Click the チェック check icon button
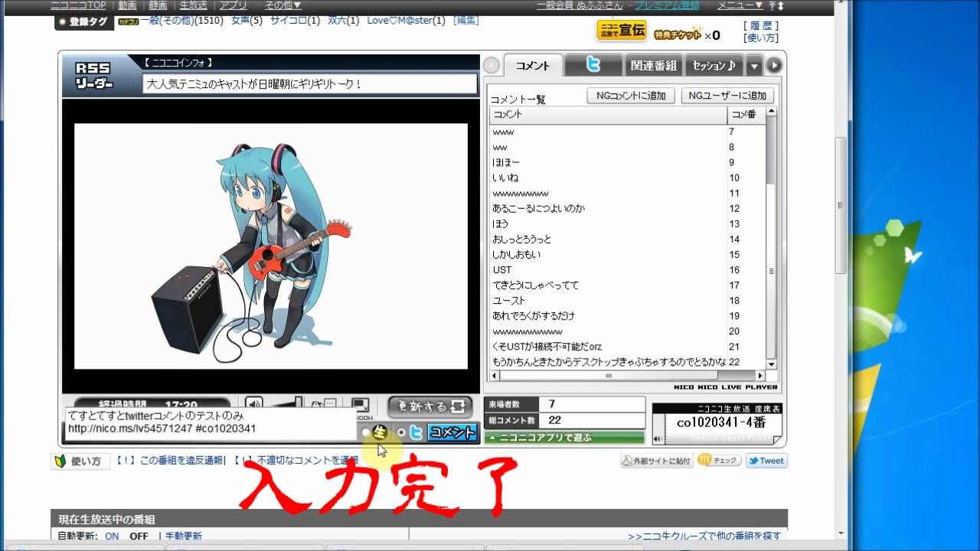980x551 pixels. point(718,461)
